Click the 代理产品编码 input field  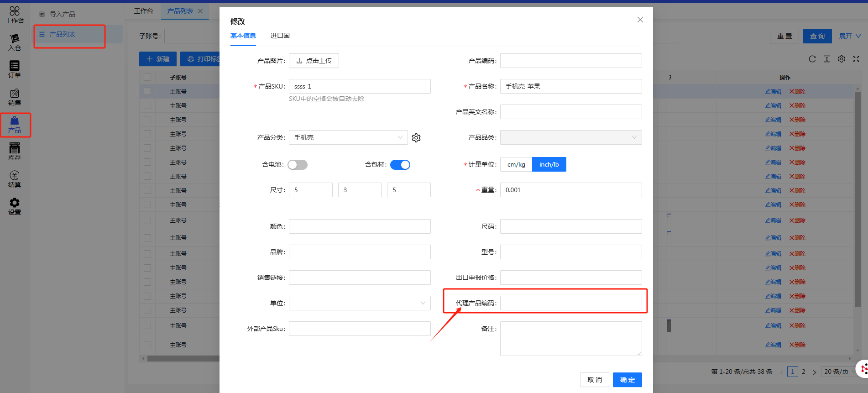pos(571,303)
